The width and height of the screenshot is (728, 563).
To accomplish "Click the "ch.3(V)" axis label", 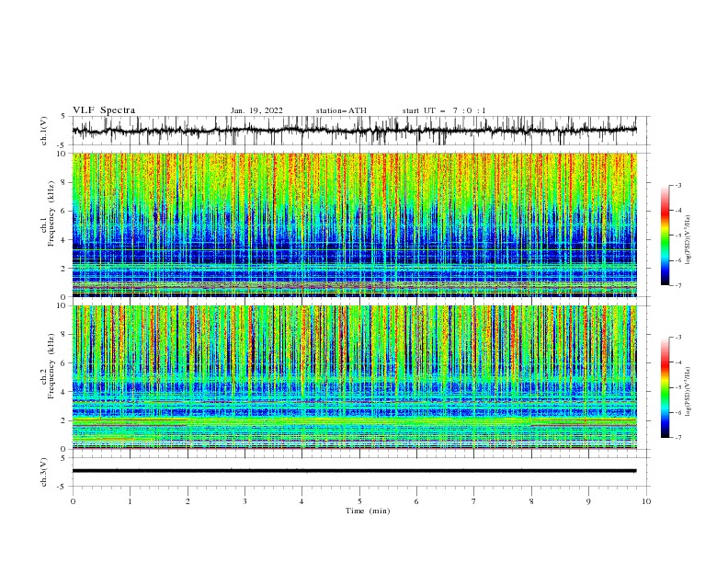I will 44,472.
